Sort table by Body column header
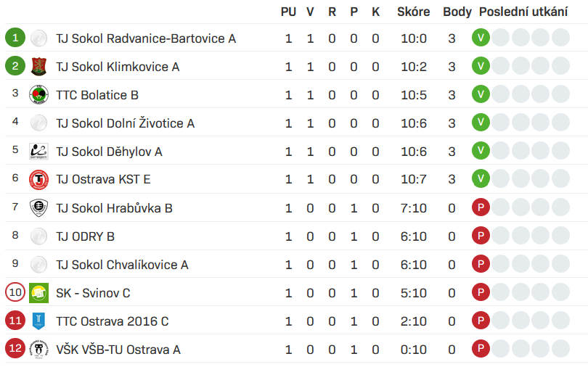 (x=457, y=12)
